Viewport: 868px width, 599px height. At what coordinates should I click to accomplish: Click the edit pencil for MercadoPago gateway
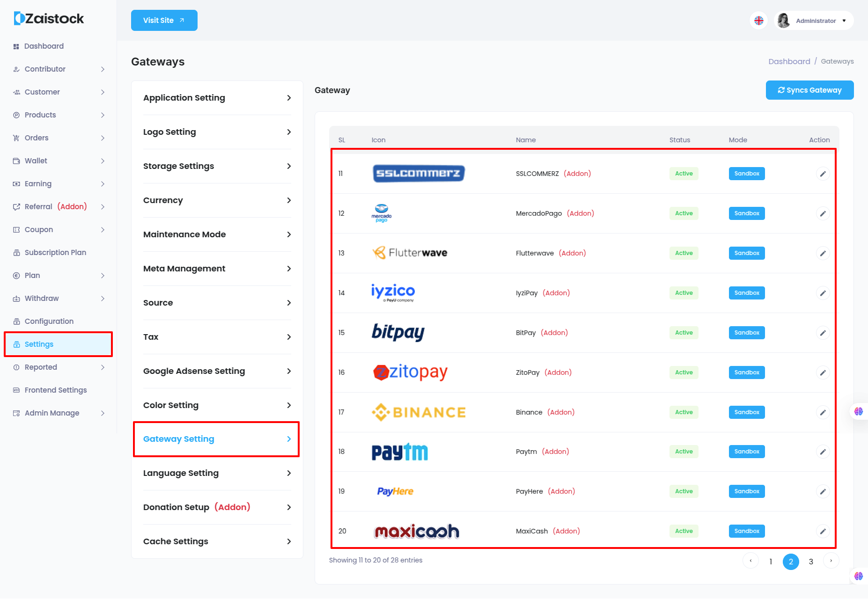tap(823, 213)
